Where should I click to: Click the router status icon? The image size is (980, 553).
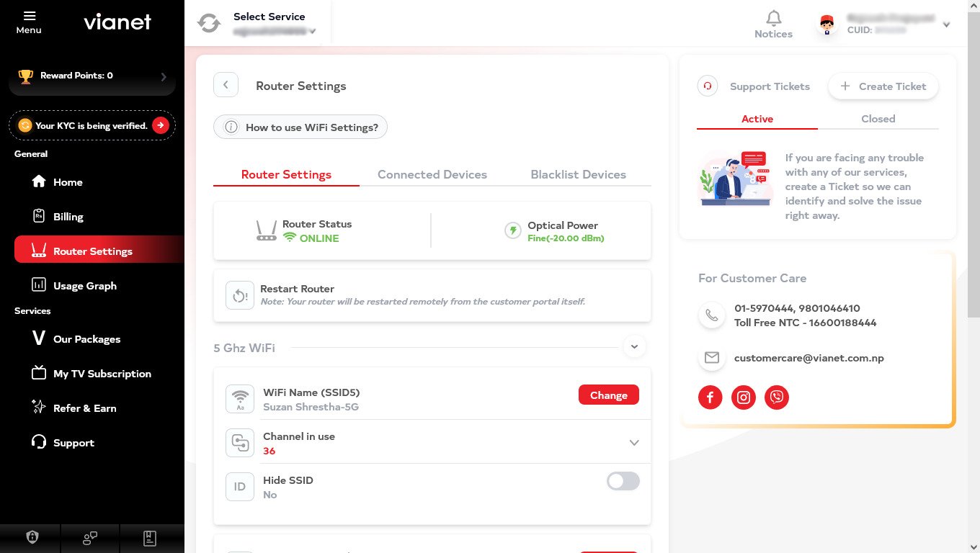coord(266,230)
